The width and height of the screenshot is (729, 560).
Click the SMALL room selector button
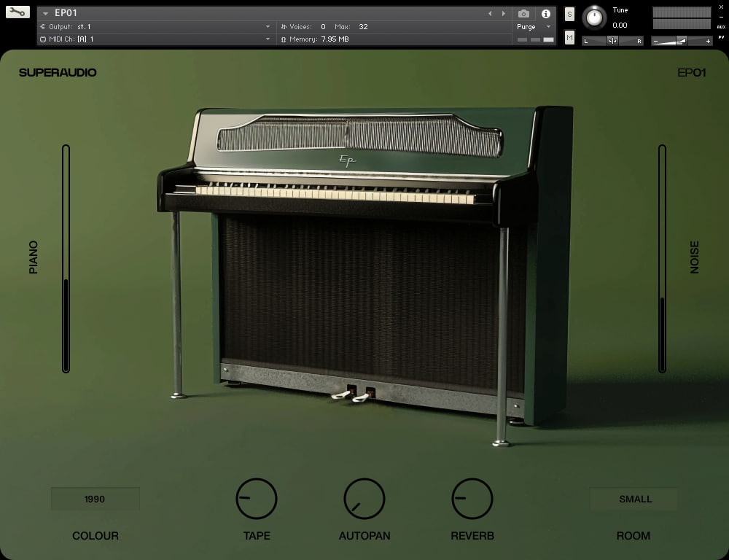tap(634, 499)
